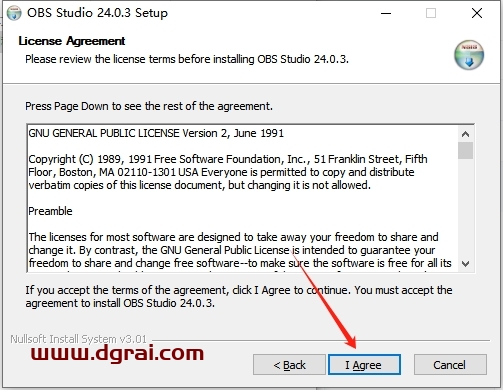
Task: Close the OBS Studio Setup window
Action: point(477,13)
